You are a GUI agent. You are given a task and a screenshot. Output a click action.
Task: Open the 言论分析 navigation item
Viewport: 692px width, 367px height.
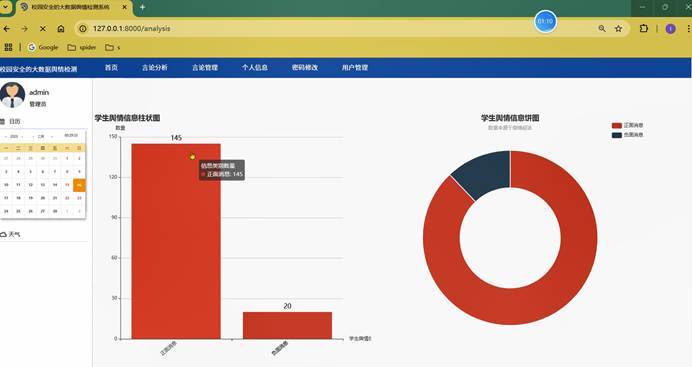(154, 67)
